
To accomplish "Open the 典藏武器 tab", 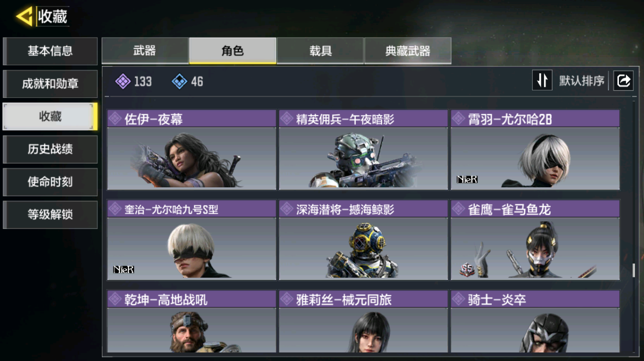I will coord(408,51).
